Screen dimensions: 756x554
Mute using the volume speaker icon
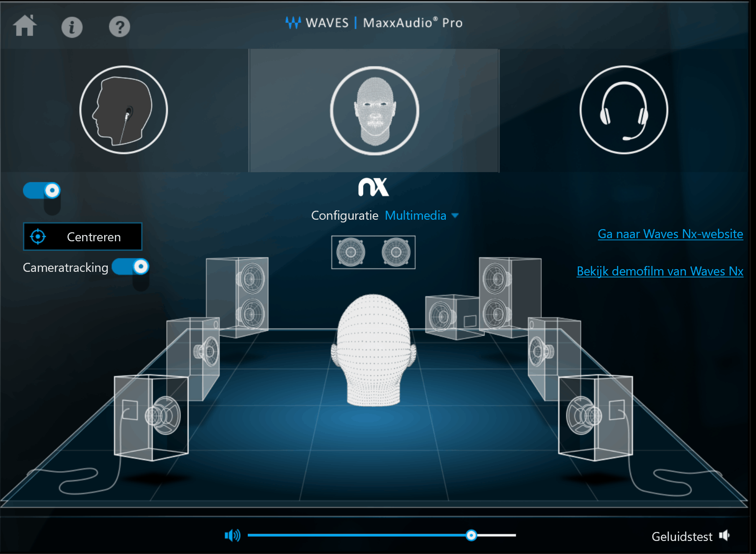(233, 535)
